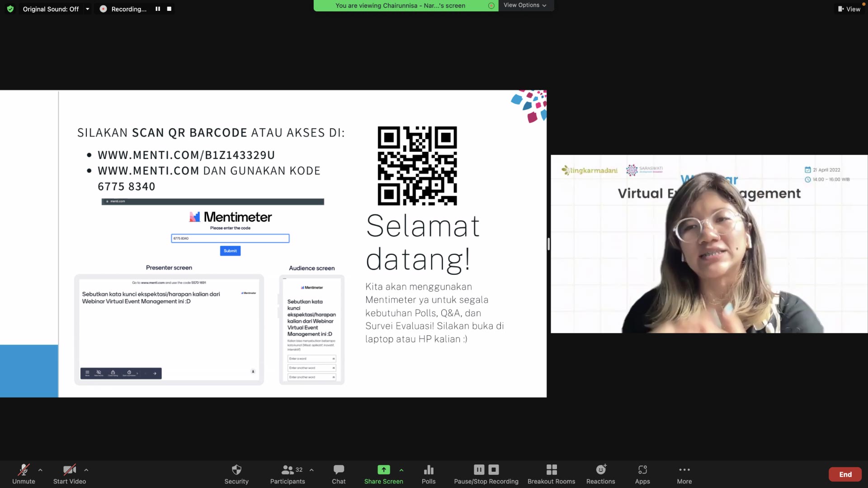
Task: Click the 'Enter a word' field
Action: click(x=312, y=359)
